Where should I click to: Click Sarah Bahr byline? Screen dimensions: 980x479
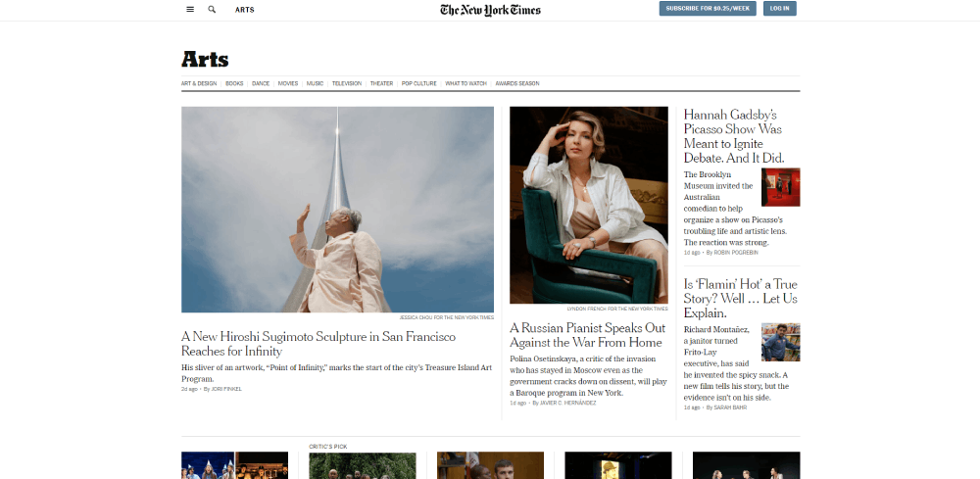click(x=730, y=407)
